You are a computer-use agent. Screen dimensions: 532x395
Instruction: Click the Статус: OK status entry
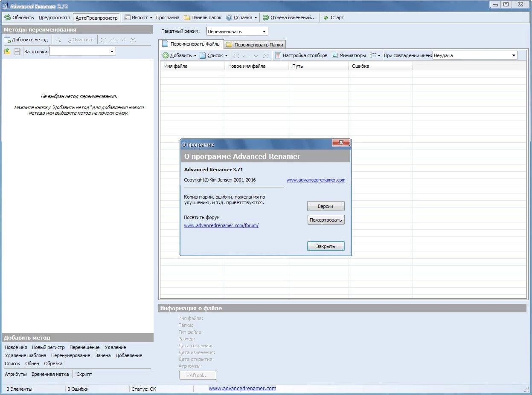pos(144,389)
